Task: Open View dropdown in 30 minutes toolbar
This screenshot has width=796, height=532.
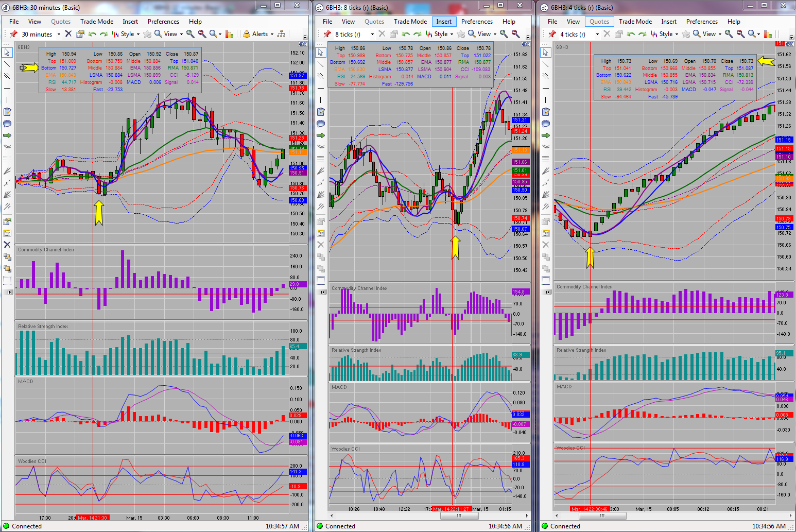Action: [x=181, y=35]
